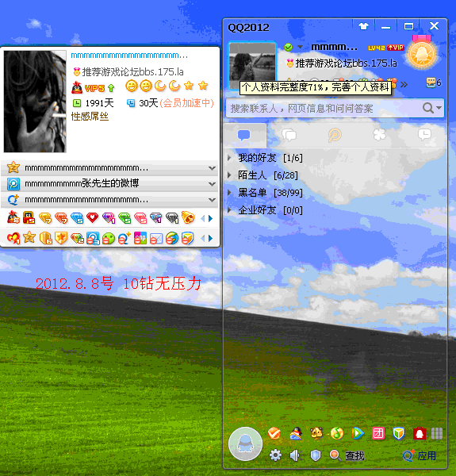Show next diamond icons via upper right arrow
The width and height of the screenshot is (456, 476).
tap(211, 218)
